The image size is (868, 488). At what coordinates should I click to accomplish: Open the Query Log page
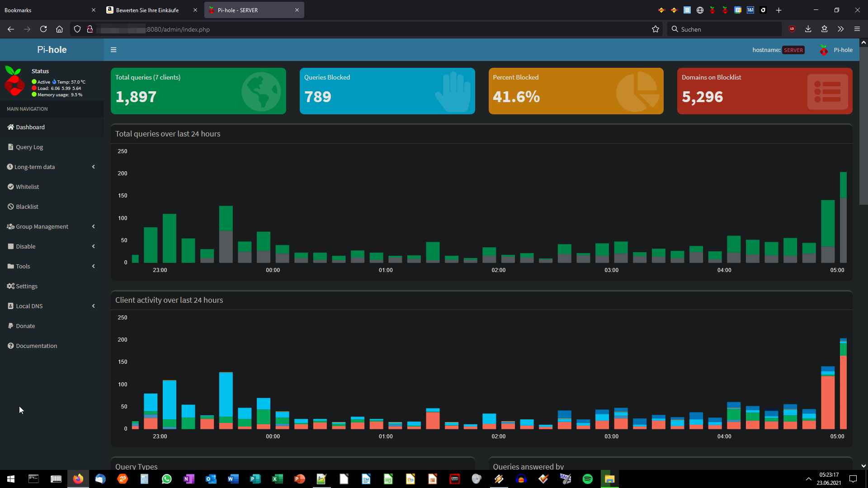pyautogui.click(x=29, y=147)
